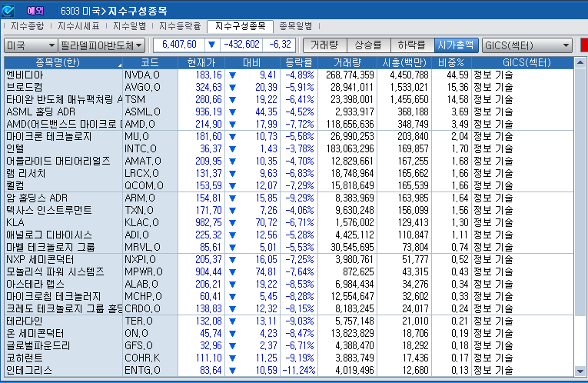The width and height of the screenshot is (588, 383).
Task: Toggle the 하락률 sort button
Action: coord(411,45)
